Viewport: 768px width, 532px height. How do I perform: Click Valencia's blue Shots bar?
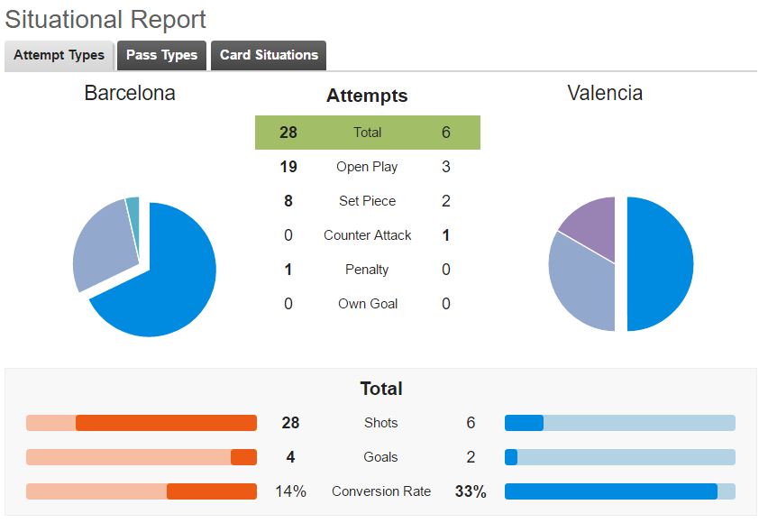524,423
